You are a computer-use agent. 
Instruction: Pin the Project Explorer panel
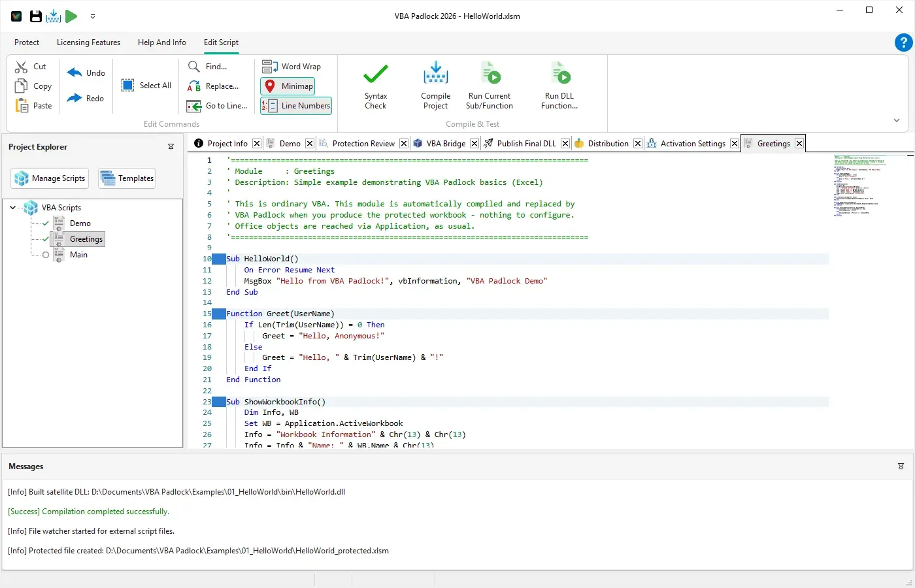click(171, 147)
